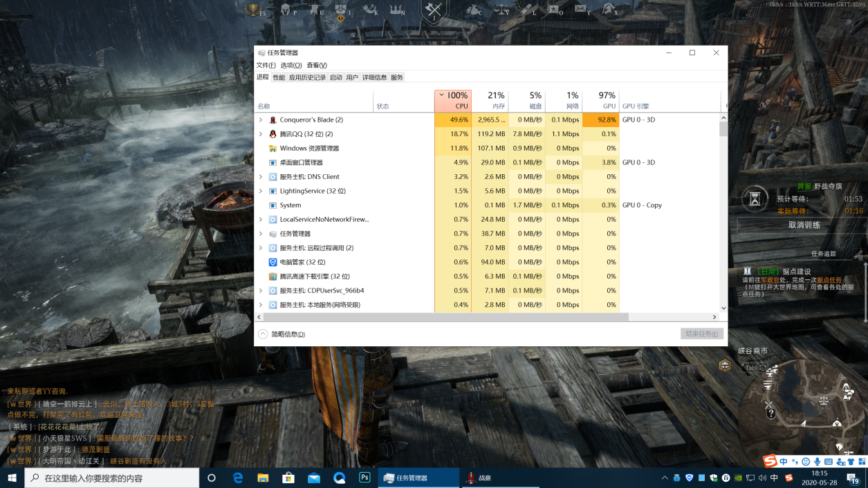Switch to the 战意 game taskbar button
This screenshot has height=488, width=868.
501,478
